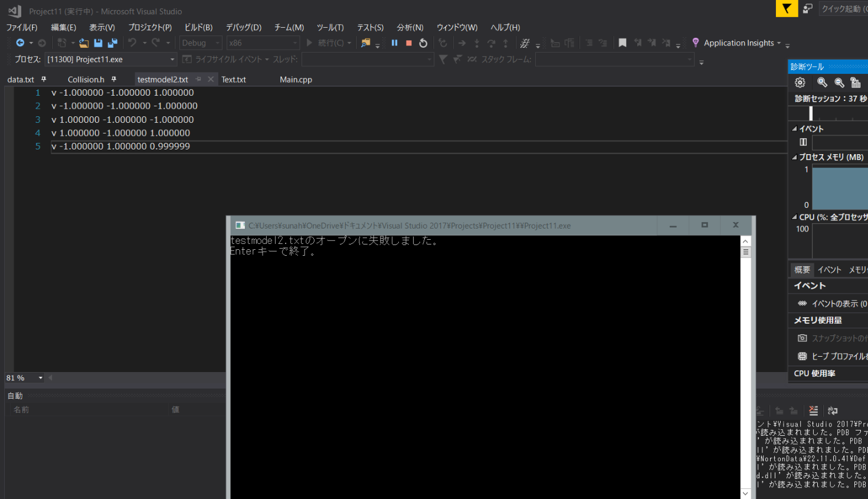This screenshot has width=868, height=499.
Task: Stop debugging with the red square
Action: point(409,43)
